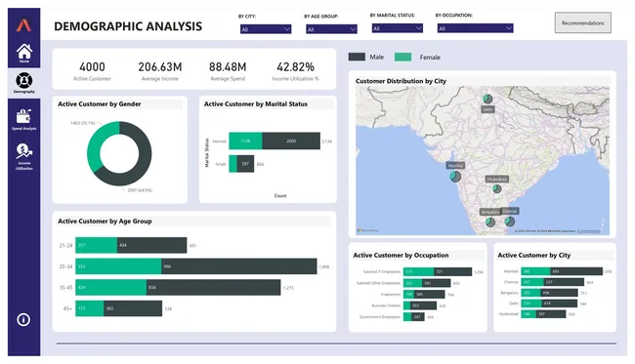Click the Recommendations button
The image size is (635, 364).
point(583,23)
